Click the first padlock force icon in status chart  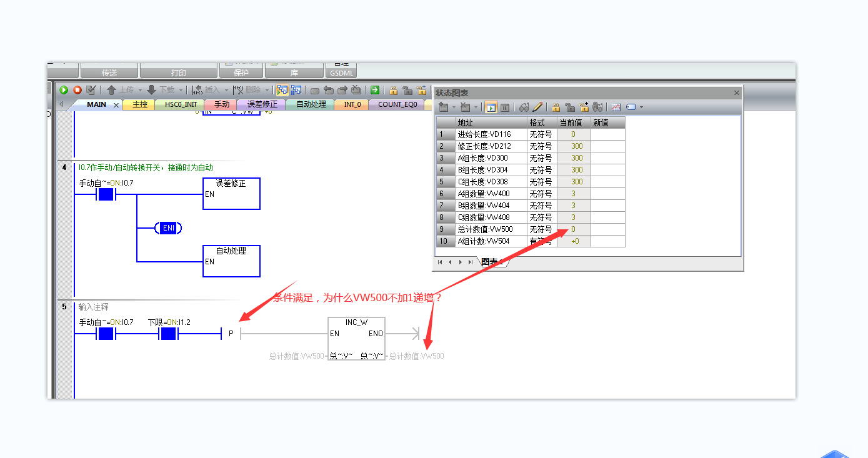[555, 107]
